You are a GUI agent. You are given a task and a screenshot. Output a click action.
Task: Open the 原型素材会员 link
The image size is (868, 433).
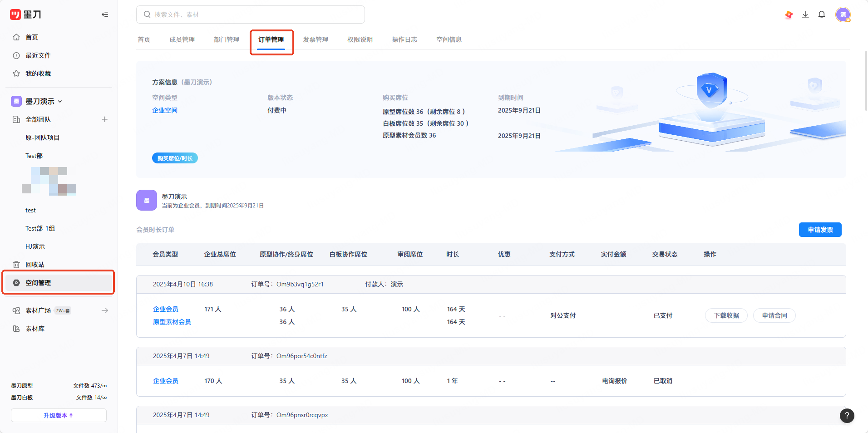pyautogui.click(x=172, y=322)
